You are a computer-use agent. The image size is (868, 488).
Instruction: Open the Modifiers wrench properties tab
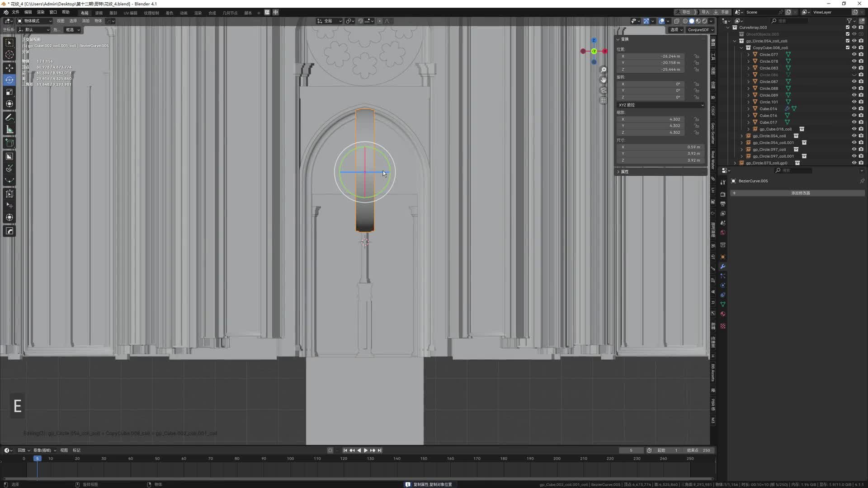click(722, 267)
